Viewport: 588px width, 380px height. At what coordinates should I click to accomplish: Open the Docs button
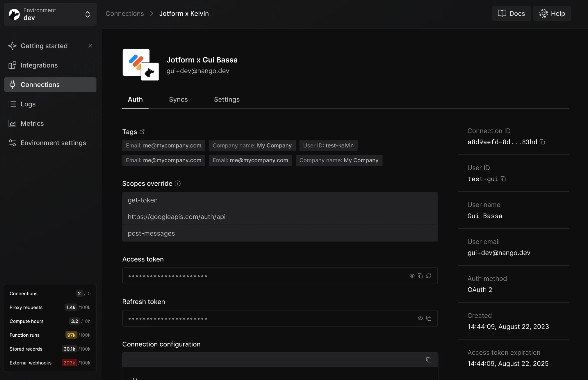(x=511, y=14)
